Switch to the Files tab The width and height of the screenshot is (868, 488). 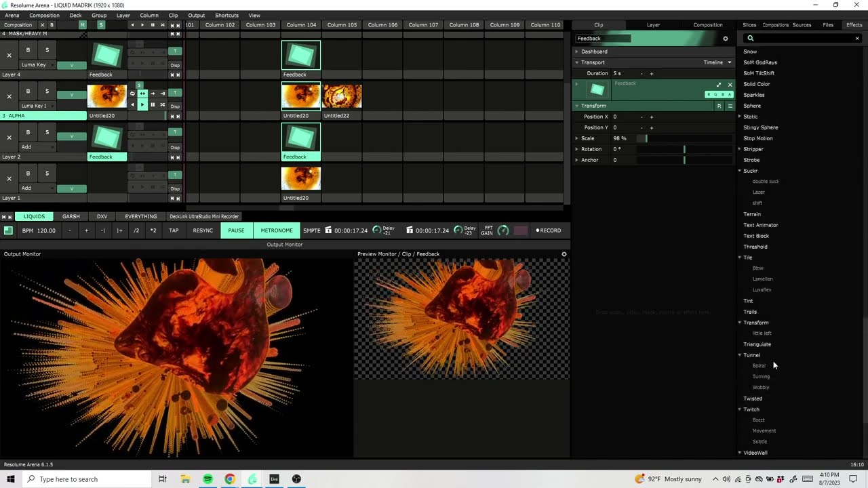coord(828,25)
